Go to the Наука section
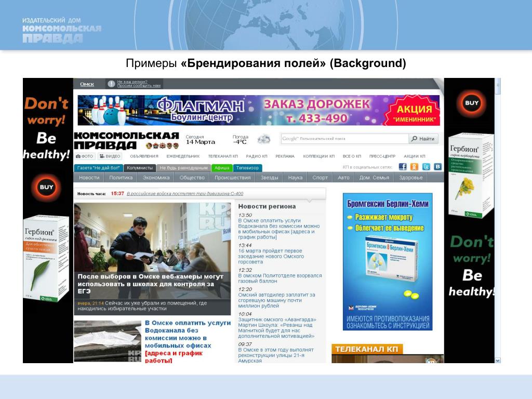 [295, 178]
